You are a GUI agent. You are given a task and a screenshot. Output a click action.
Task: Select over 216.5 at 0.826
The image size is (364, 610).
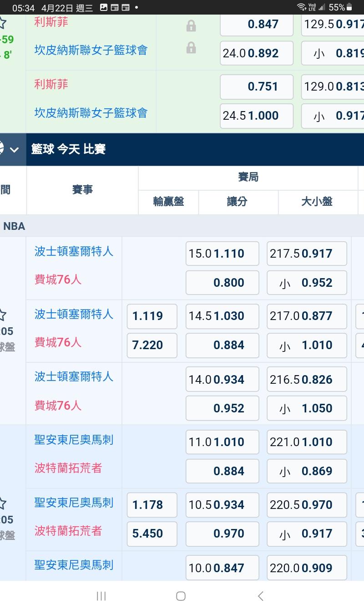tap(307, 379)
